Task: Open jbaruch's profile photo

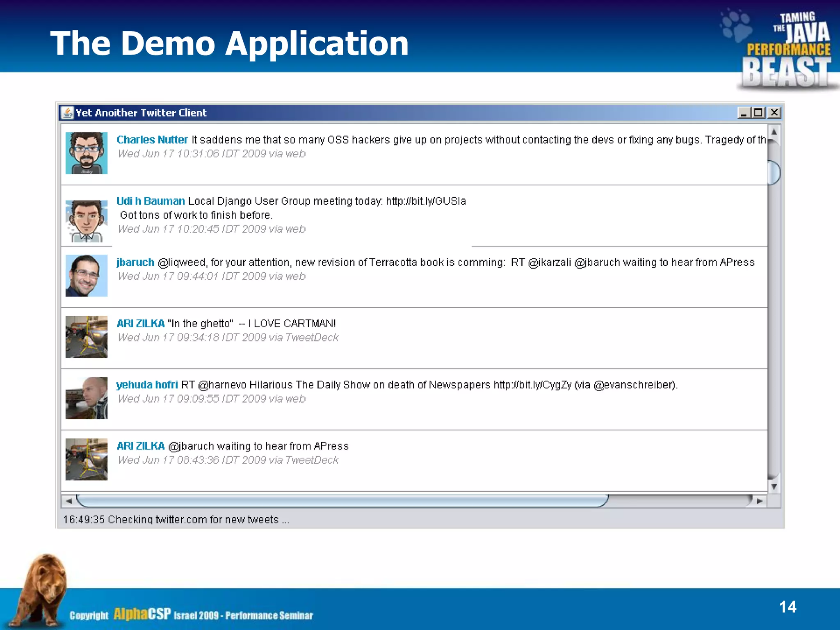Action: coord(87,276)
